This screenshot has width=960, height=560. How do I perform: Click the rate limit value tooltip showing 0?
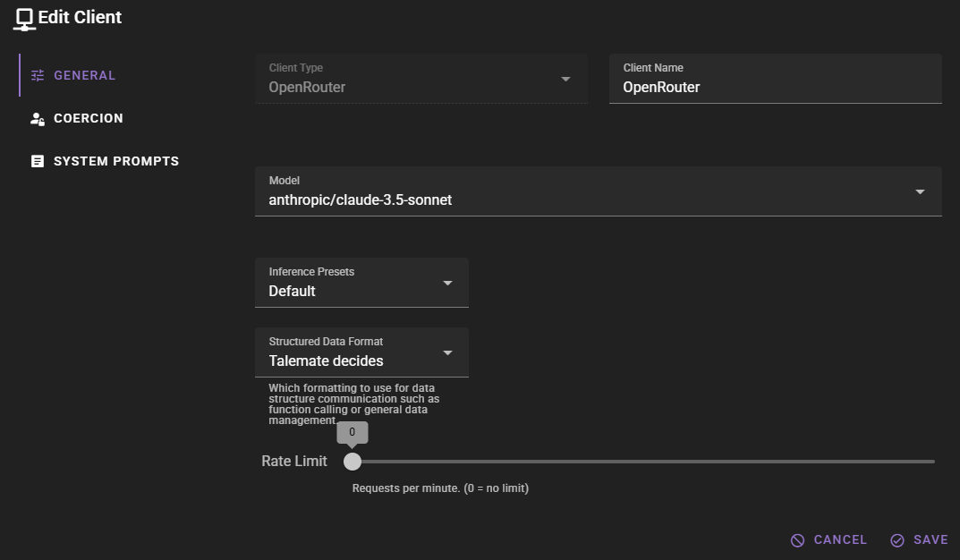pyautogui.click(x=352, y=432)
